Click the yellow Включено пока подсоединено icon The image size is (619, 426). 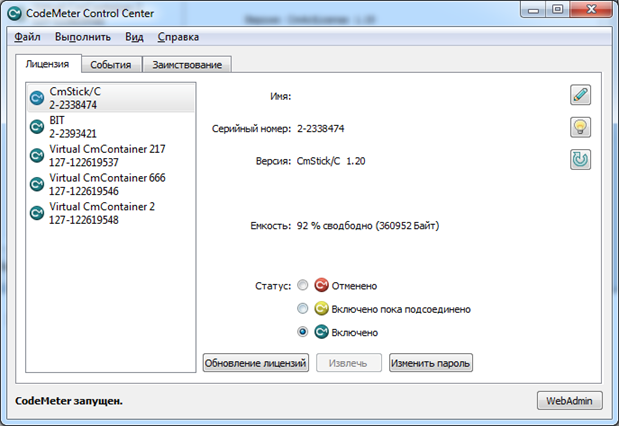[321, 308]
